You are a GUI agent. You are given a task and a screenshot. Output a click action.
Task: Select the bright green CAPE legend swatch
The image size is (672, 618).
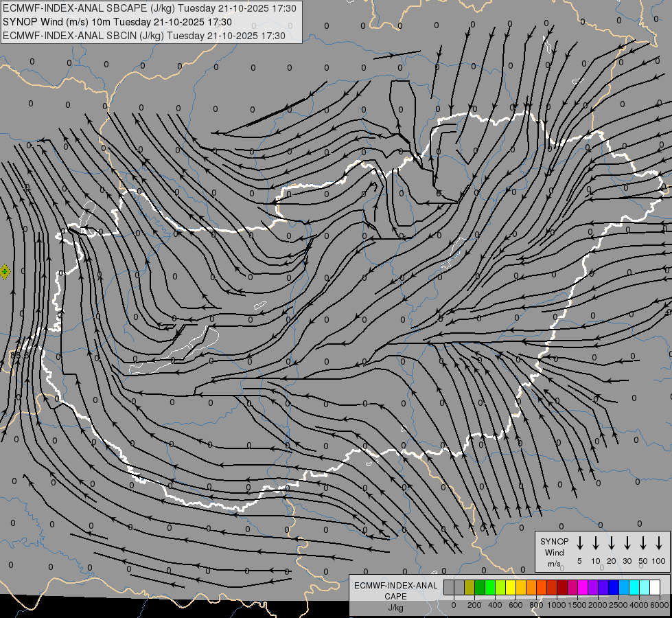(x=490, y=587)
